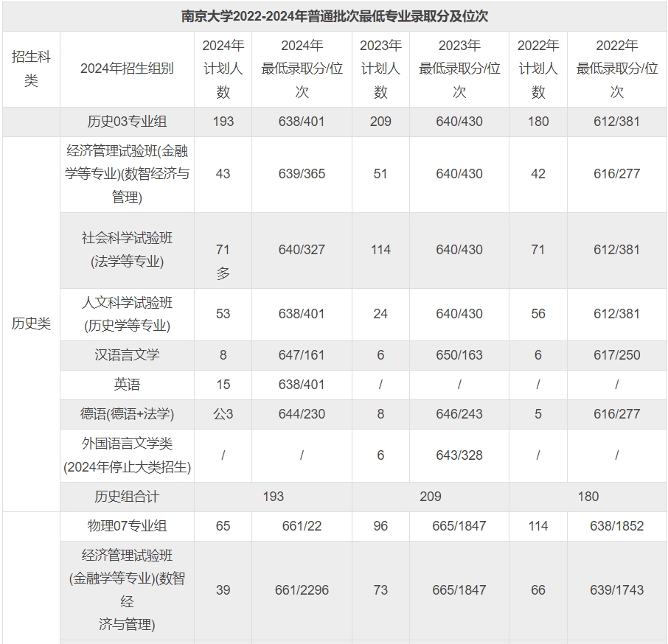
Task: Select the 56 plan count cell
Action: point(538,314)
